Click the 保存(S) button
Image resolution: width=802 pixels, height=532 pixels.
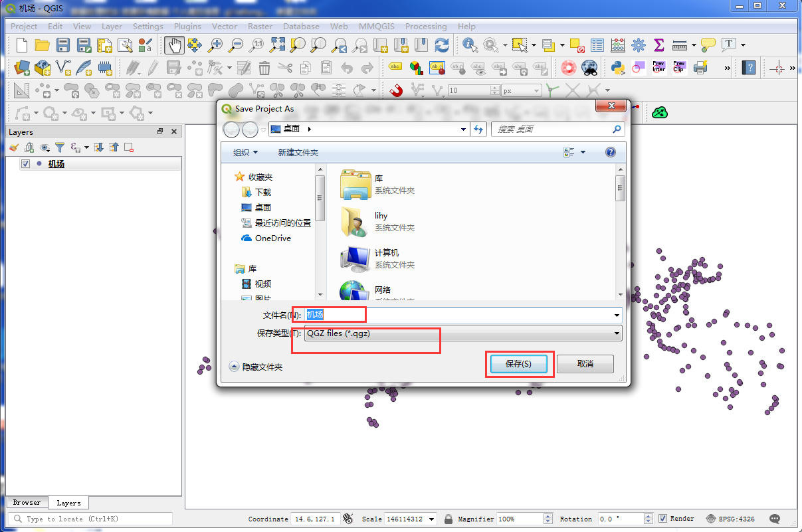(518, 364)
